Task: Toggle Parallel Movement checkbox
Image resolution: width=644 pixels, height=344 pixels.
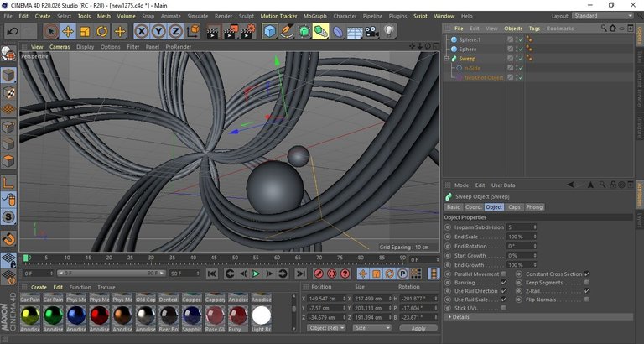Action: click(x=504, y=274)
